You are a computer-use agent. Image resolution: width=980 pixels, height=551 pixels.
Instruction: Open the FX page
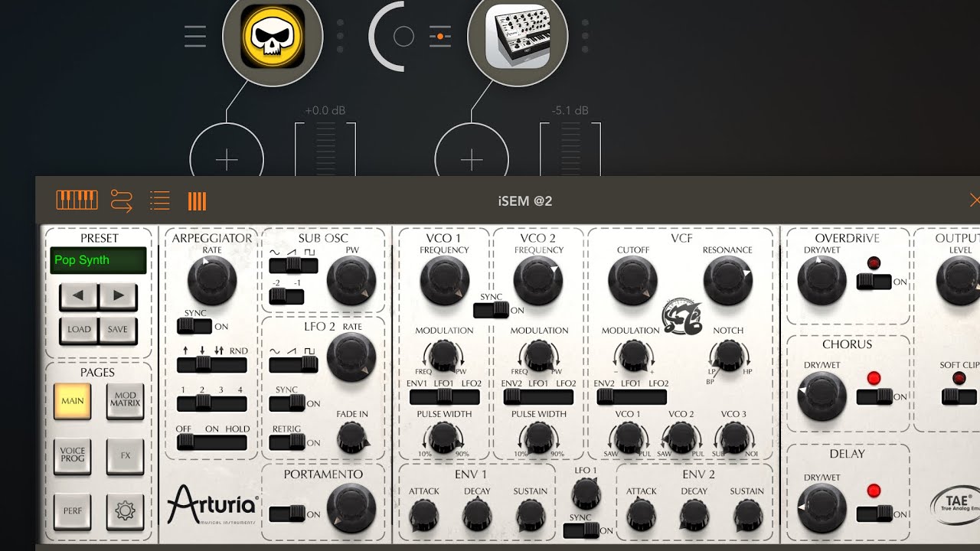(x=125, y=455)
